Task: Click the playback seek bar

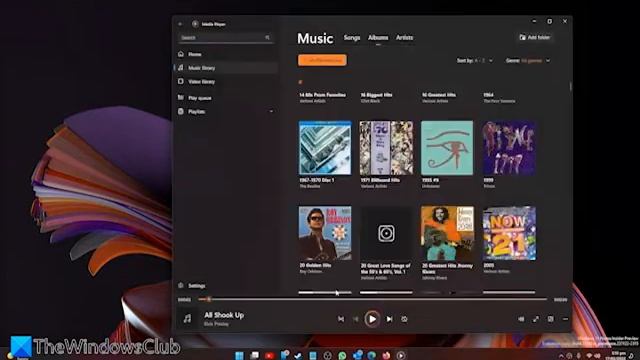Action: (372, 300)
